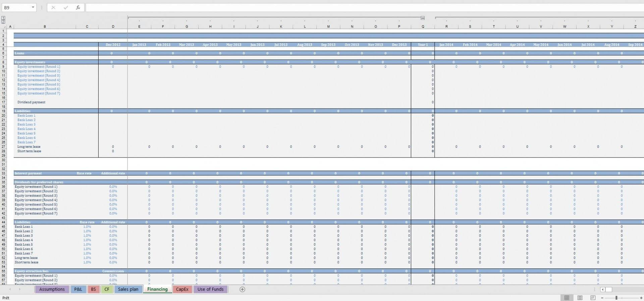This screenshot has width=644, height=301.
Task: Click the 'Loans' header cell
Action: [x=19, y=53]
